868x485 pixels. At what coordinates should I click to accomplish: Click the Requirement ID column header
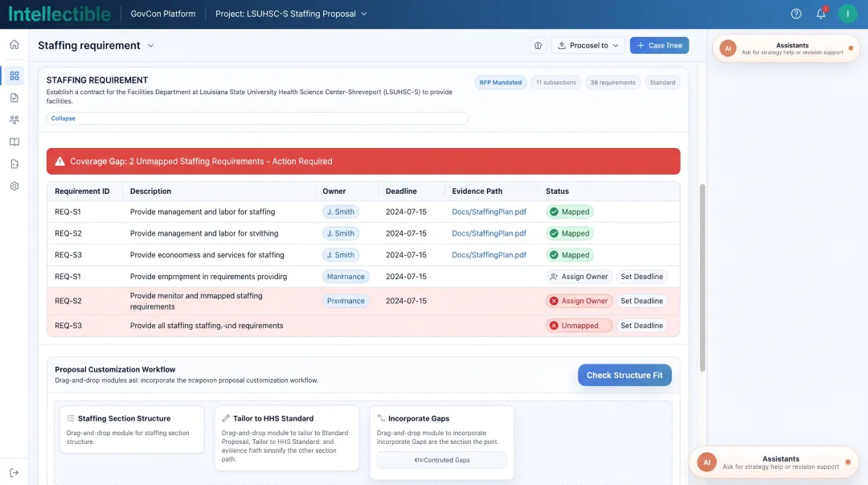(x=82, y=191)
